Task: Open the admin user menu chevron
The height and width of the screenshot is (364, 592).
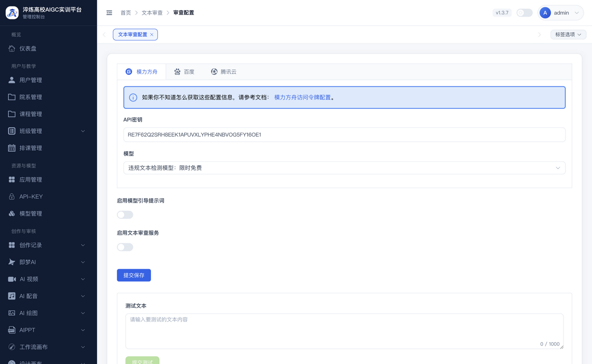Action: click(577, 13)
